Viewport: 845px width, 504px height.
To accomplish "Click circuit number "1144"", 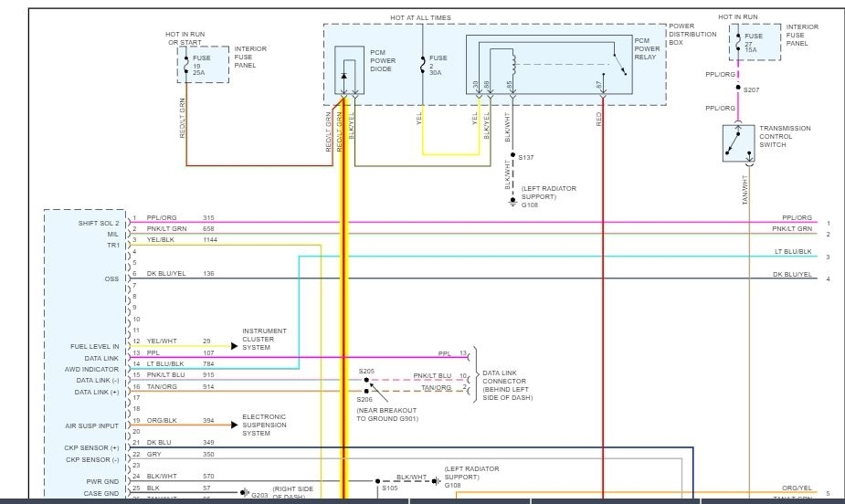I will 210,239.
